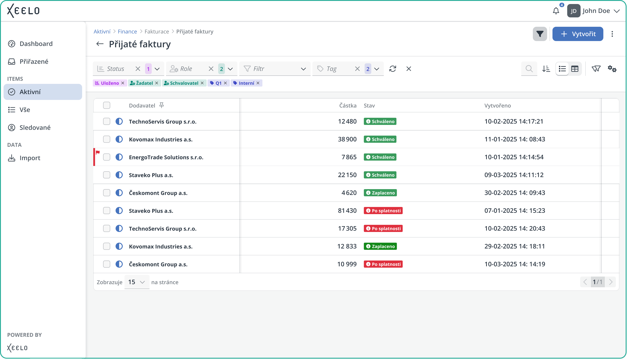Open Dashboard from sidebar
627x364 pixels.
pos(36,44)
